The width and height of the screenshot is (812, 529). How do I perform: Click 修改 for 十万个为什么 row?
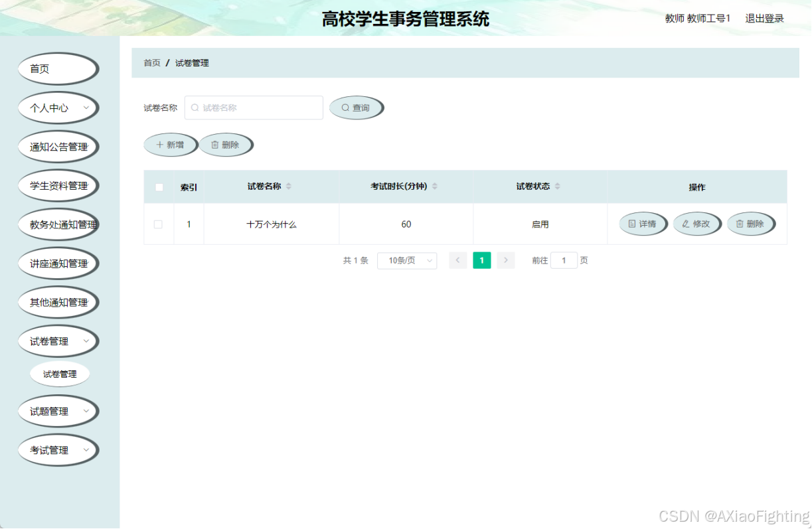pos(696,224)
